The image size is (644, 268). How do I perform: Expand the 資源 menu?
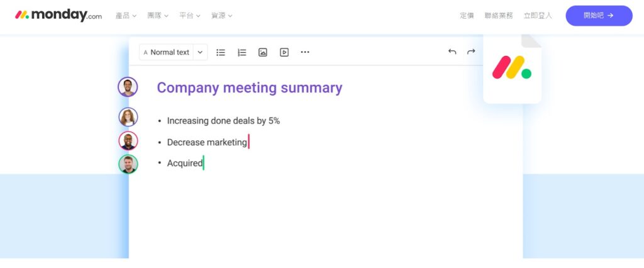(x=222, y=16)
